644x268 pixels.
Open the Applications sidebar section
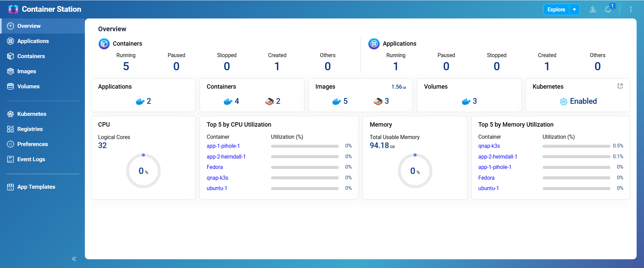click(x=42, y=41)
